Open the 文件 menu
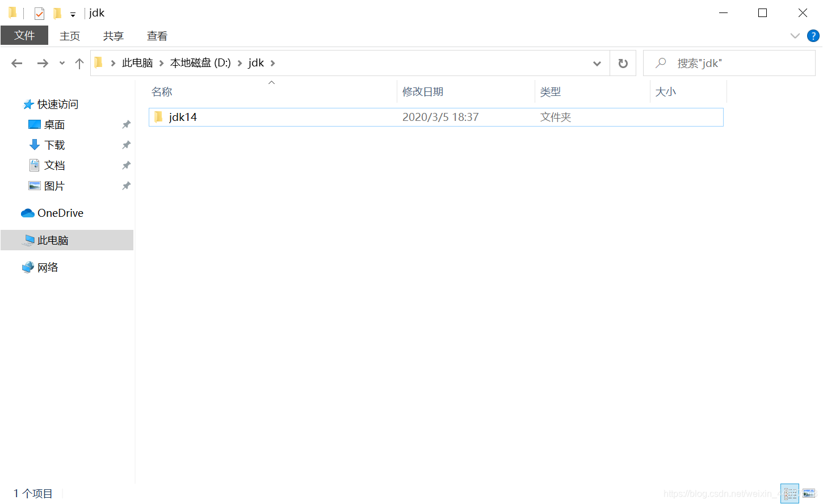Viewport: 823px width, 504px height. 24,35
